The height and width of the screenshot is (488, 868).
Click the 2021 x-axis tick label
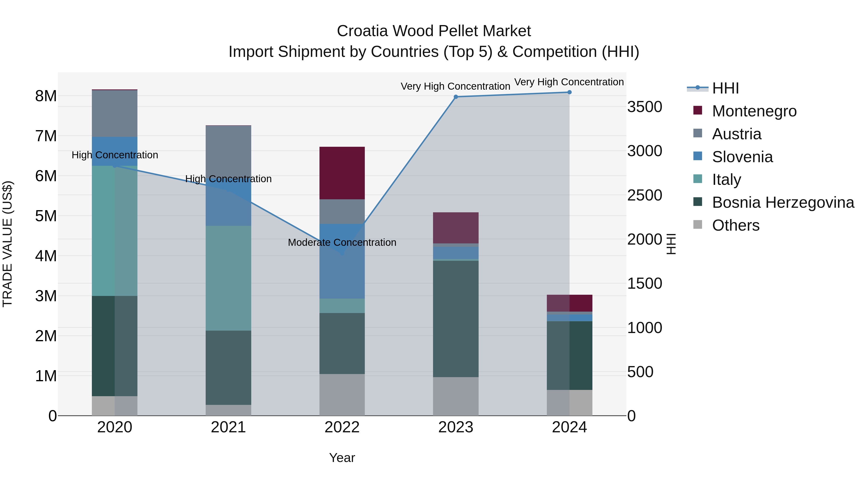(x=229, y=427)
